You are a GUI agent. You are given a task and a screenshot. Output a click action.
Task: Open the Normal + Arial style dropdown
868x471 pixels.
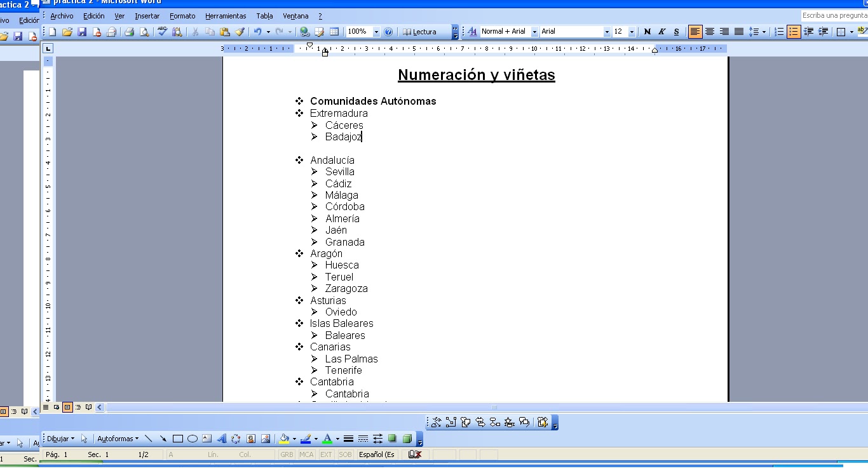(534, 32)
